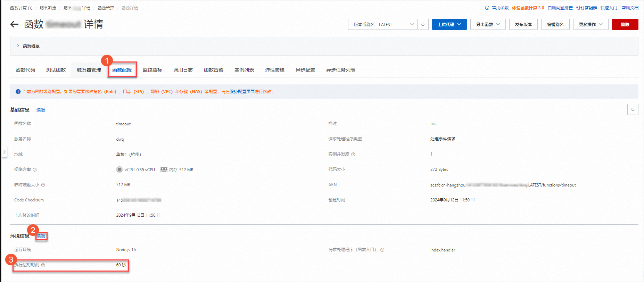Click the ARN value text
Screen dimensions: 644x282
tap(503, 185)
